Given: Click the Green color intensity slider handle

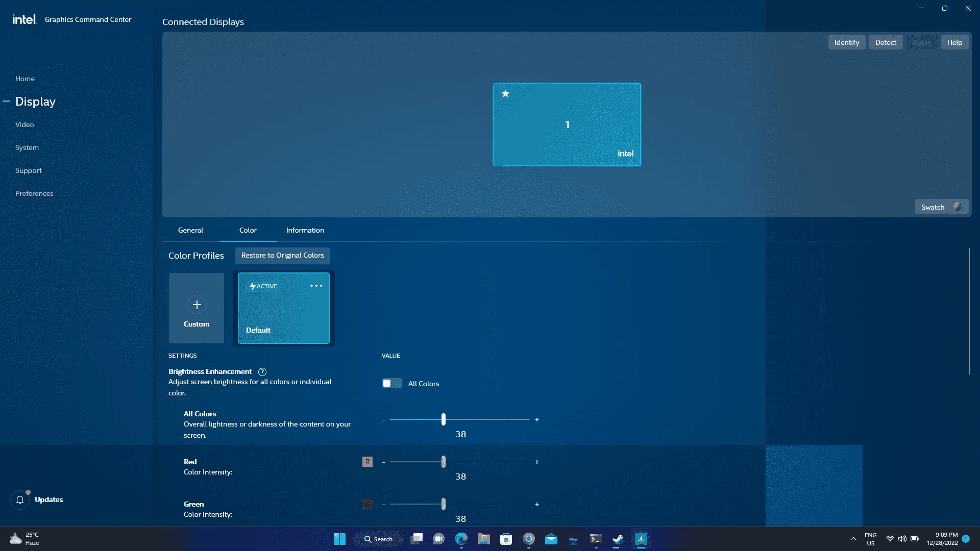Looking at the screenshot, I should (x=444, y=504).
